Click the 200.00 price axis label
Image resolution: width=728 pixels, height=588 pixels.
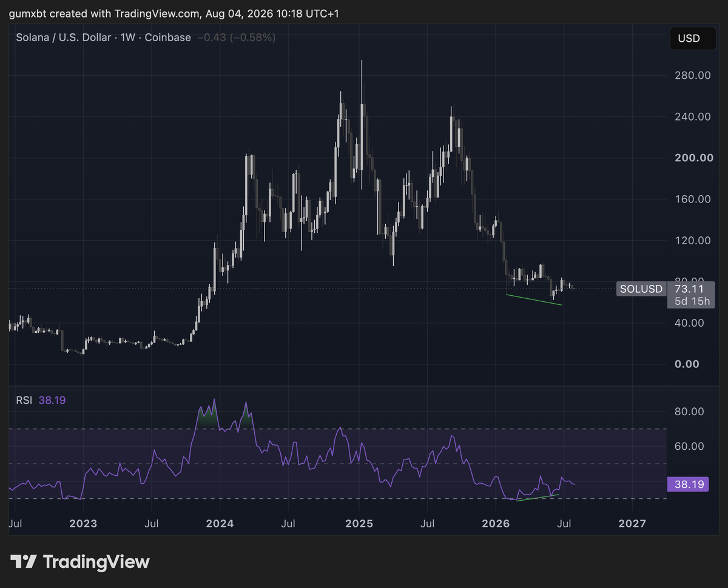click(694, 158)
